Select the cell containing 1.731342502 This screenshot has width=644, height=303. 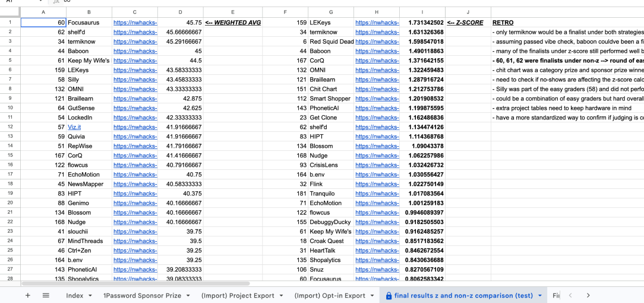(x=422, y=23)
